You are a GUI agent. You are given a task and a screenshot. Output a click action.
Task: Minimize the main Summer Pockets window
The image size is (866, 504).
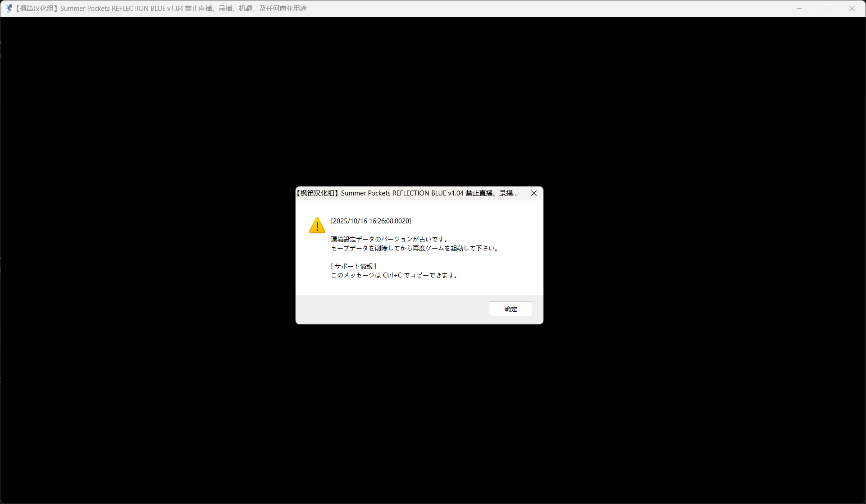799,9
